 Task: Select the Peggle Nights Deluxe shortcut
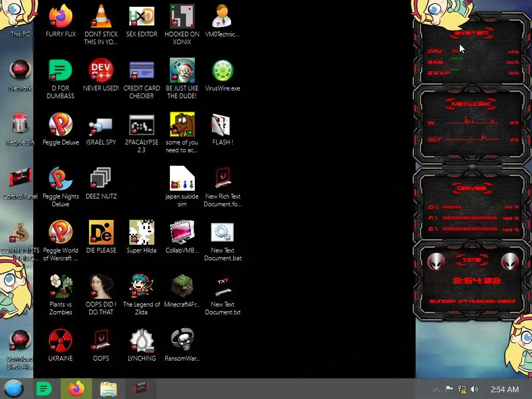[60, 187]
